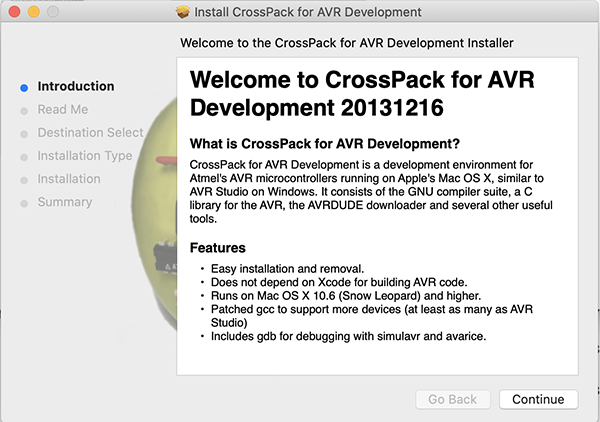Screen dimensions: 600x422
Task: Click 'Runs on Mac OS X 10.6' bullet
Action: 346,296
